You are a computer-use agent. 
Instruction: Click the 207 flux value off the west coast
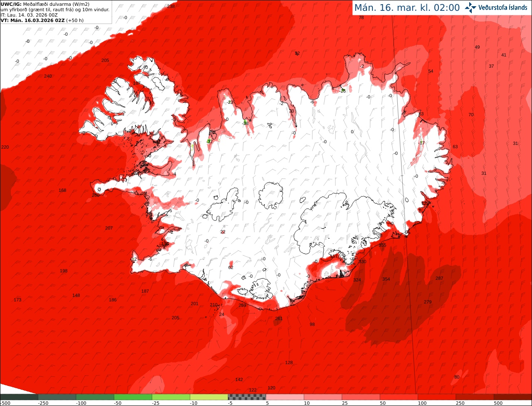point(109,228)
